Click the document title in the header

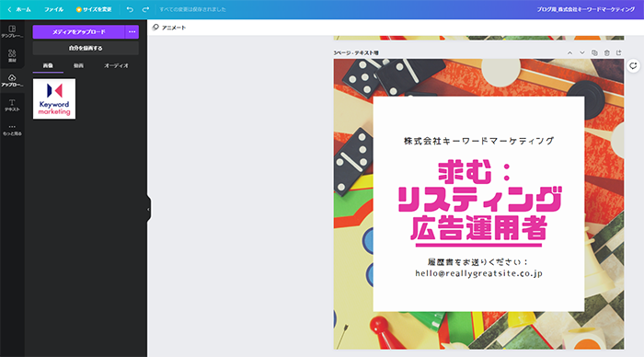click(586, 9)
